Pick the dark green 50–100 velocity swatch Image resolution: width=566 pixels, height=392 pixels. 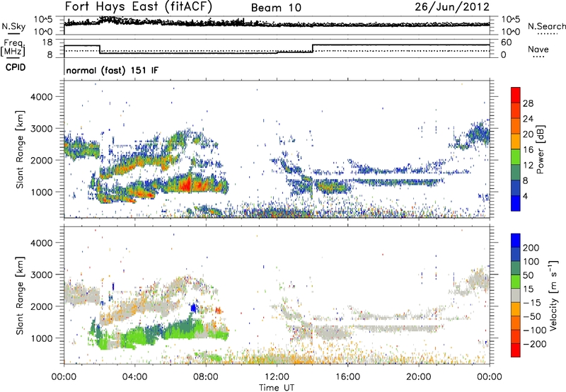[516, 268]
